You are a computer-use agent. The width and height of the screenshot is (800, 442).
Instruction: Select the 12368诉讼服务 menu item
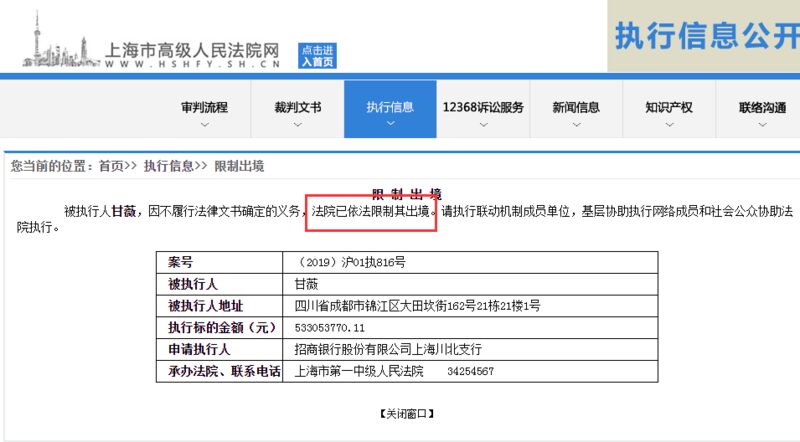tap(483, 107)
